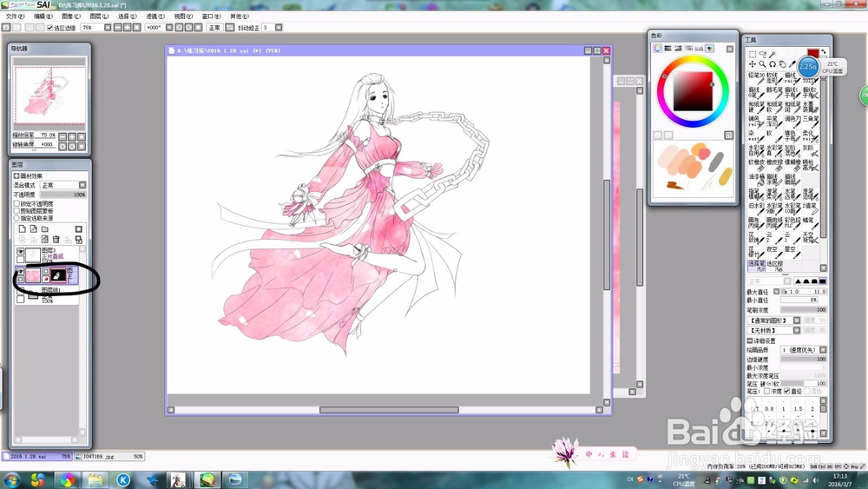This screenshot has width=868, height=489.
Task: Create a new linework layer
Action: [x=33, y=228]
